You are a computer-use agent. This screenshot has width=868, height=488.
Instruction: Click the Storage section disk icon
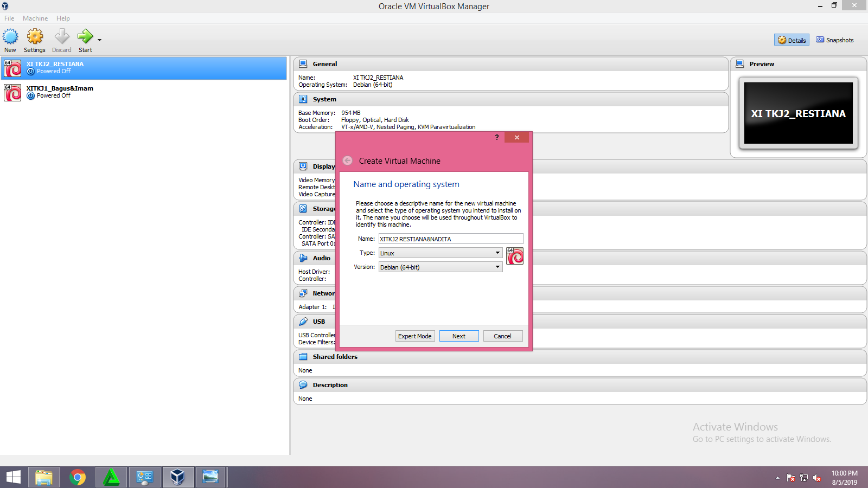(x=303, y=209)
